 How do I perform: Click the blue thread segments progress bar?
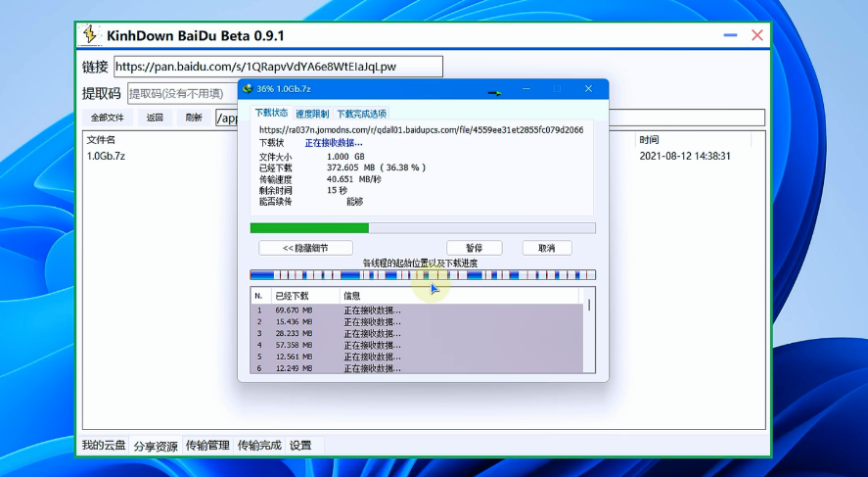coord(423,275)
